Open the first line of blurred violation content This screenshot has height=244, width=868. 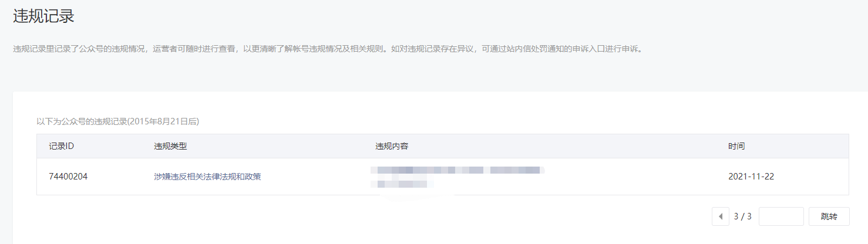point(457,170)
